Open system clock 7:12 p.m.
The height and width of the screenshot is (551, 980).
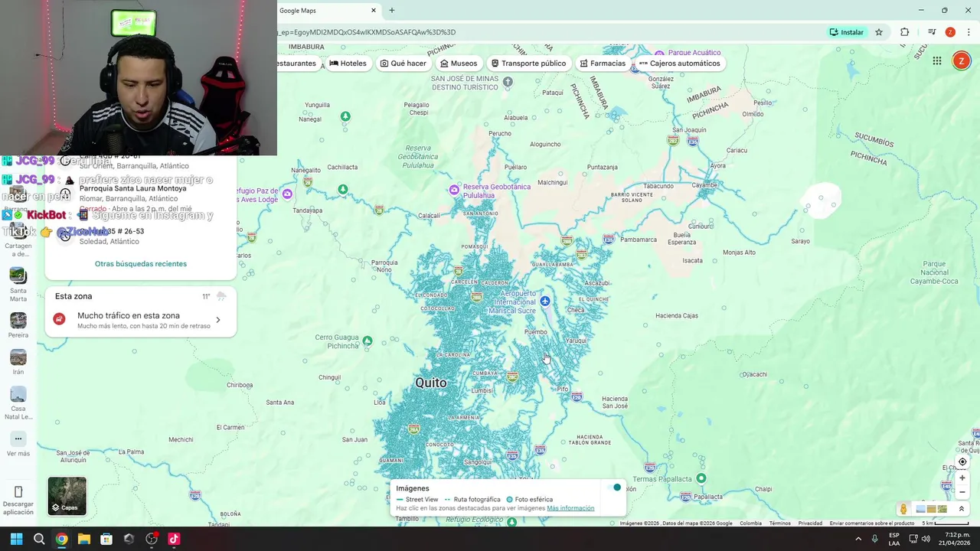click(x=956, y=539)
